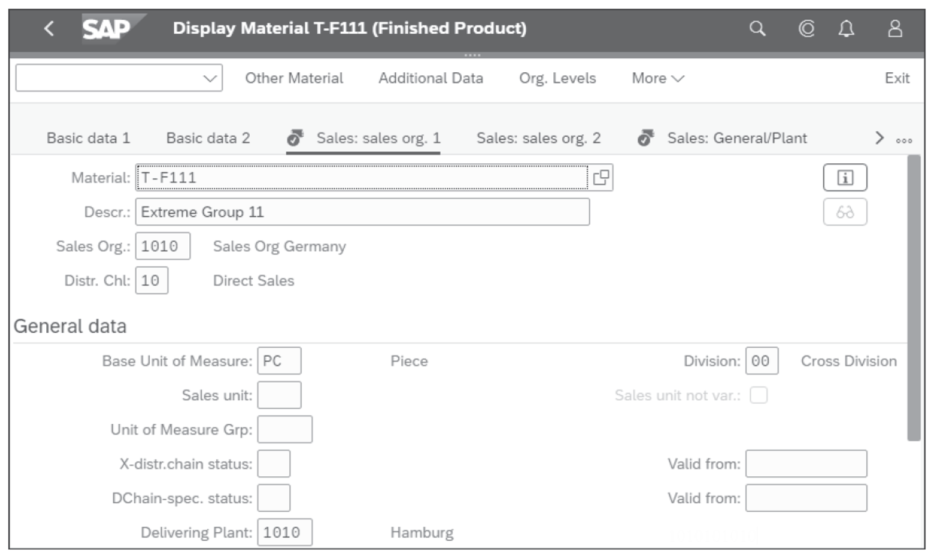The height and width of the screenshot is (560, 936).
Task: Open the Sales: sales org. 2 tab
Action: pyautogui.click(x=538, y=138)
